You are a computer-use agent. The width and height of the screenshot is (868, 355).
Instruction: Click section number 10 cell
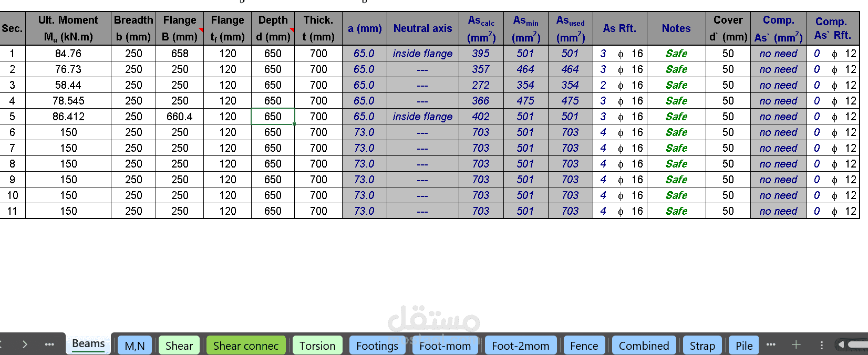click(12, 195)
